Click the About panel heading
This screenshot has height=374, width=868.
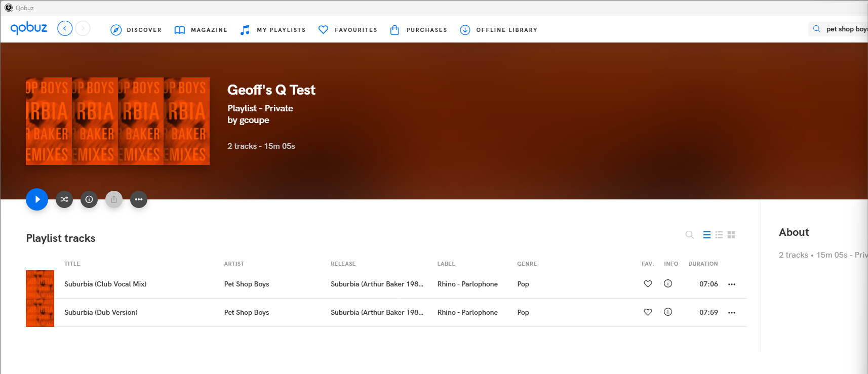pyautogui.click(x=794, y=232)
